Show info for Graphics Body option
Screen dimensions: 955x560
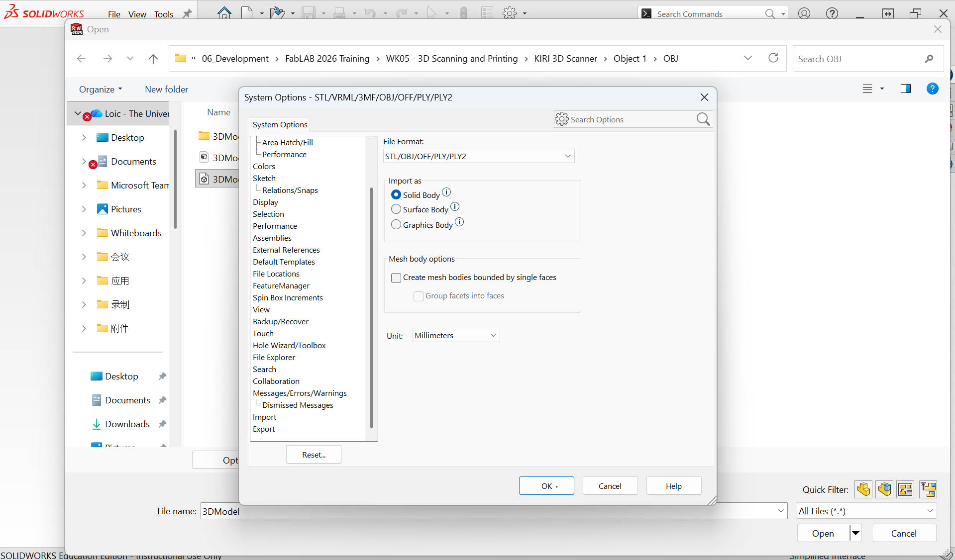pyautogui.click(x=459, y=222)
